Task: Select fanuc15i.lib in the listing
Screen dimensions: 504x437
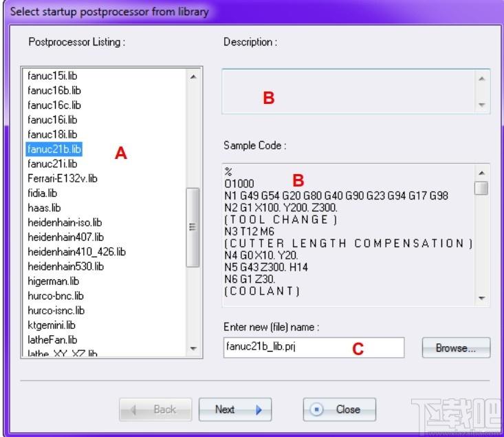Action: point(52,76)
